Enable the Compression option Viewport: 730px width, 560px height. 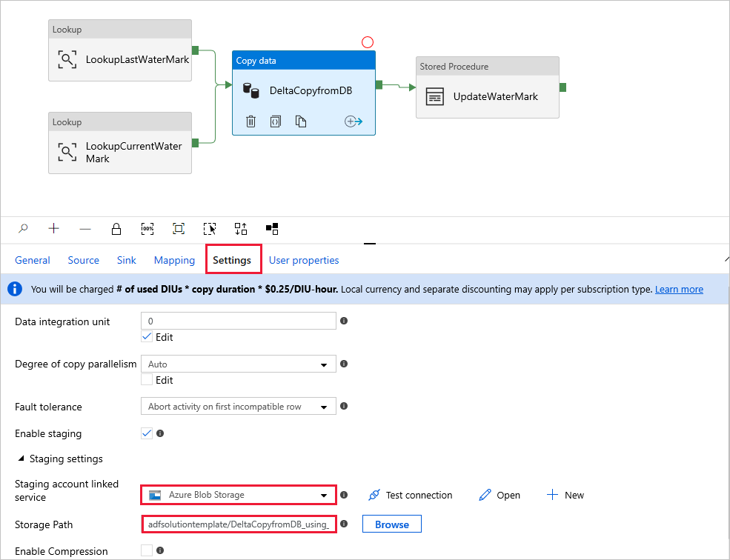click(147, 551)
